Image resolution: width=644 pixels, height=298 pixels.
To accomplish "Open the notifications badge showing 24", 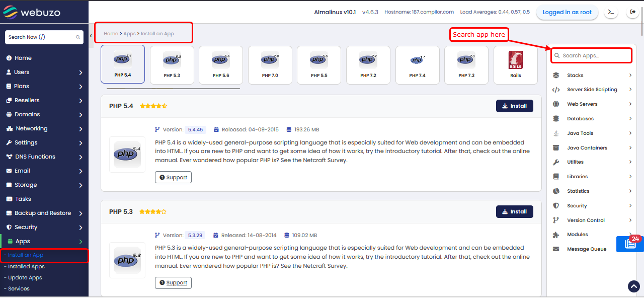I will [630, 243].
